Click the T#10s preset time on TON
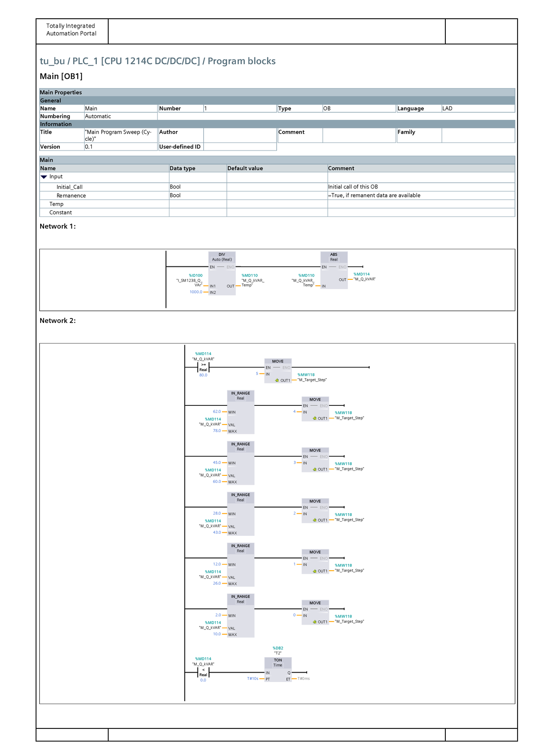This screenshot has height=756, width=535. pos(253,678)
